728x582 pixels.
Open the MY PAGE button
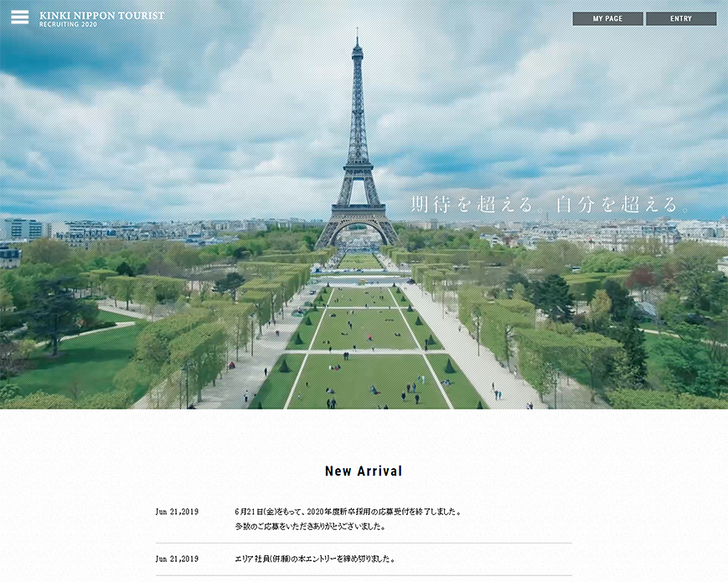(x=607, y=18)
